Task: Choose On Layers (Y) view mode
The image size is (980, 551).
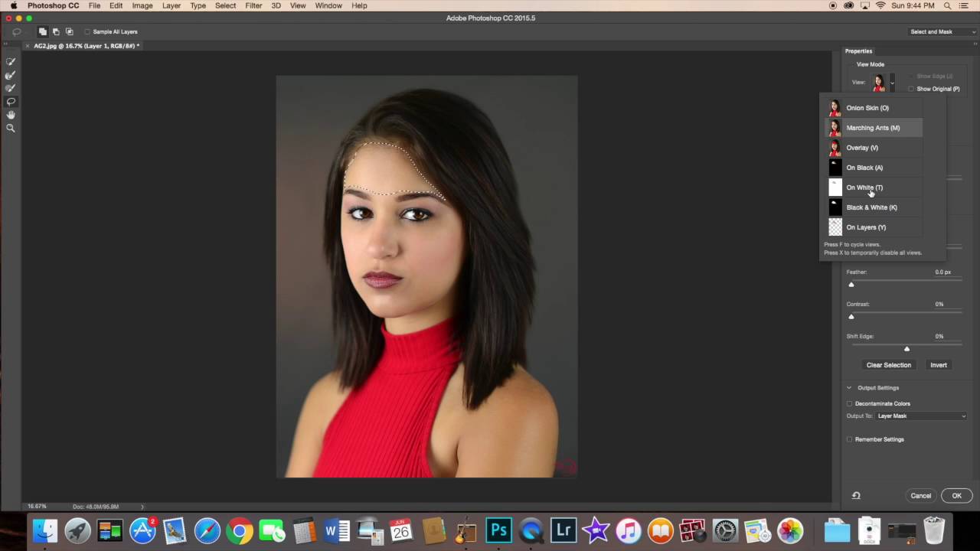Action: [874, 227]
